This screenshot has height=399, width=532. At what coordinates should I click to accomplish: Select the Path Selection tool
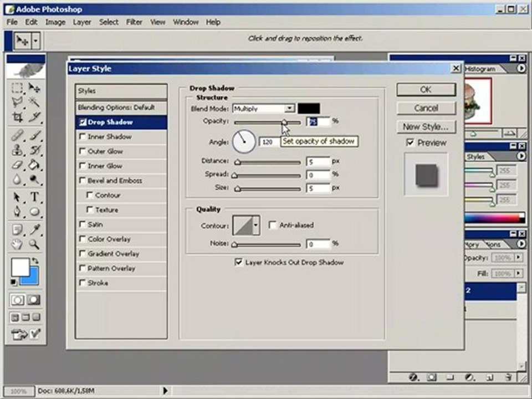17,197
